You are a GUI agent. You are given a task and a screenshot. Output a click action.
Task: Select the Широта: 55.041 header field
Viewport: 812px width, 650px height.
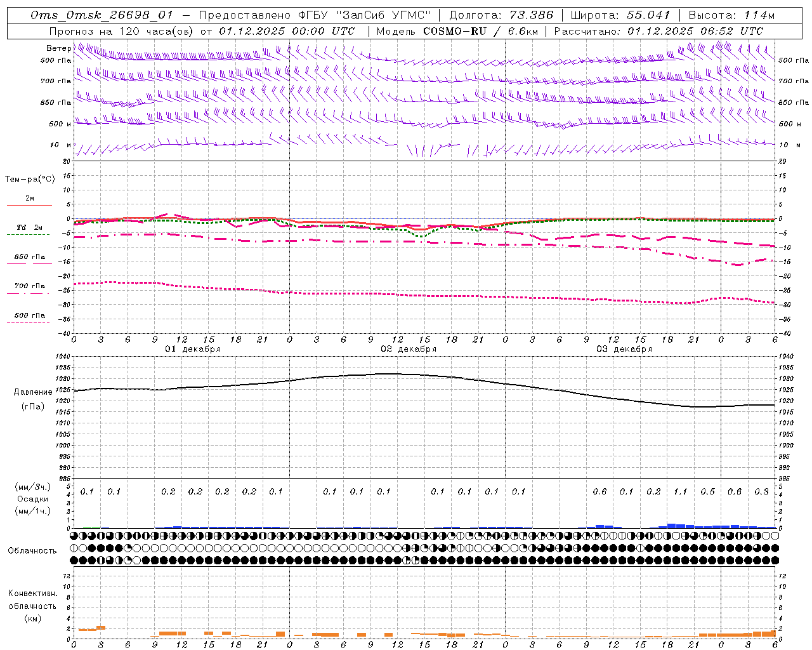point(620,15)
